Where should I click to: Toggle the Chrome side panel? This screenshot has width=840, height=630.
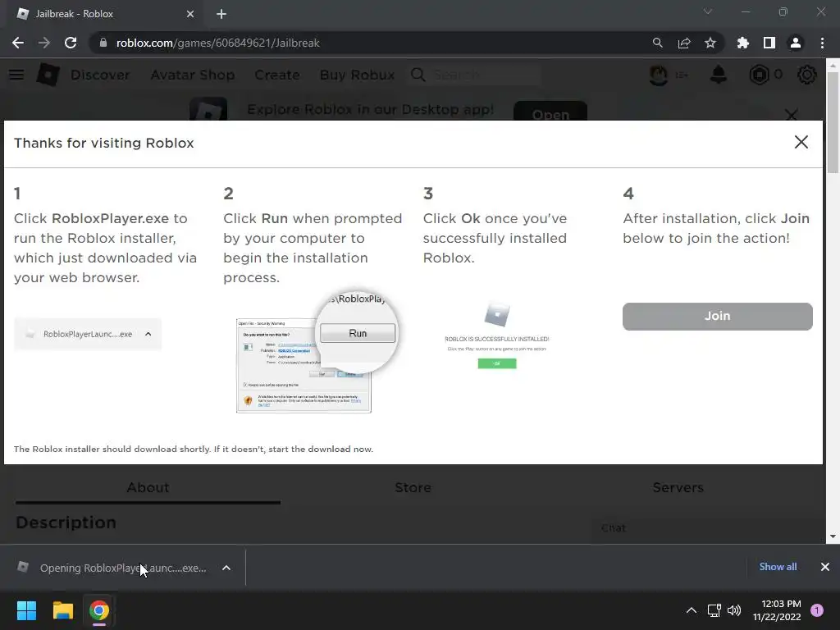(x=769, y=43)
